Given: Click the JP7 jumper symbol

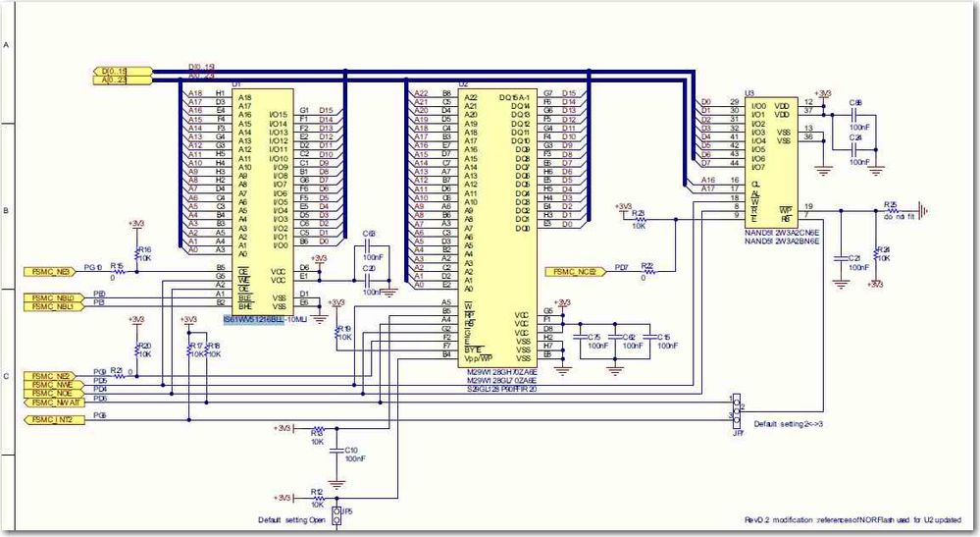Looking at the screenshot, I should [x=738, y=407].
